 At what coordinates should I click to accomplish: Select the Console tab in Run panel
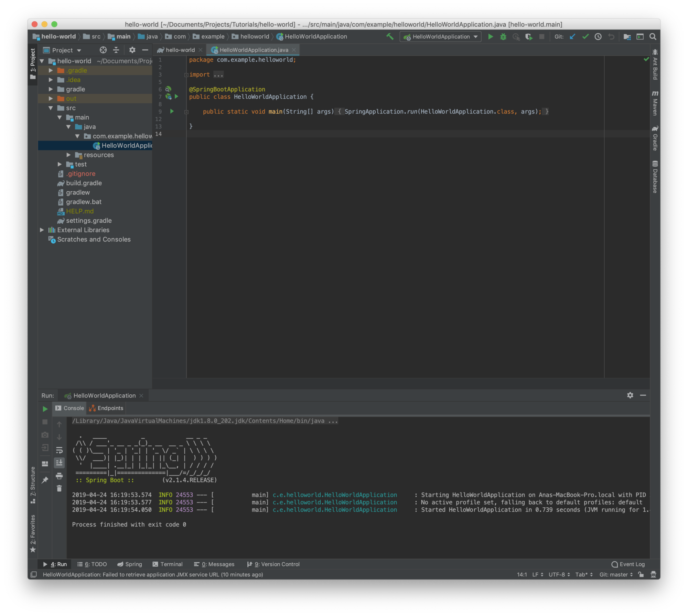pyautogui.click(x=70, y=408)
